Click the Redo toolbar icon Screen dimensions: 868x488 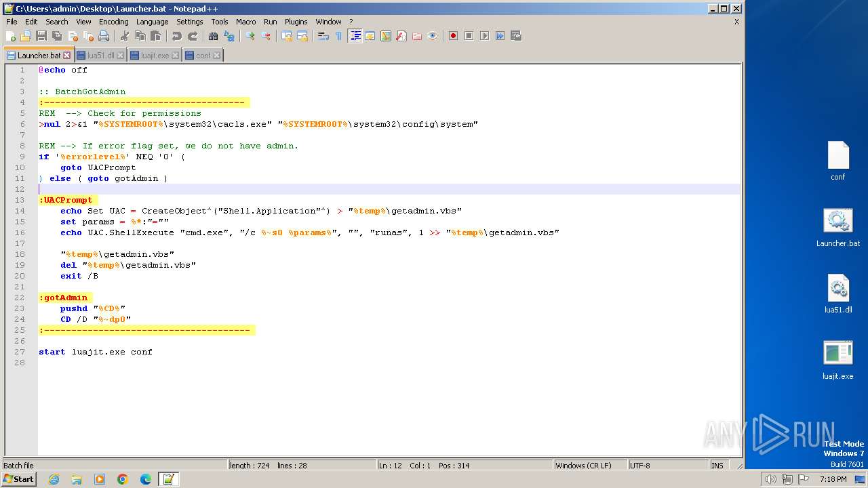[193, 36]
